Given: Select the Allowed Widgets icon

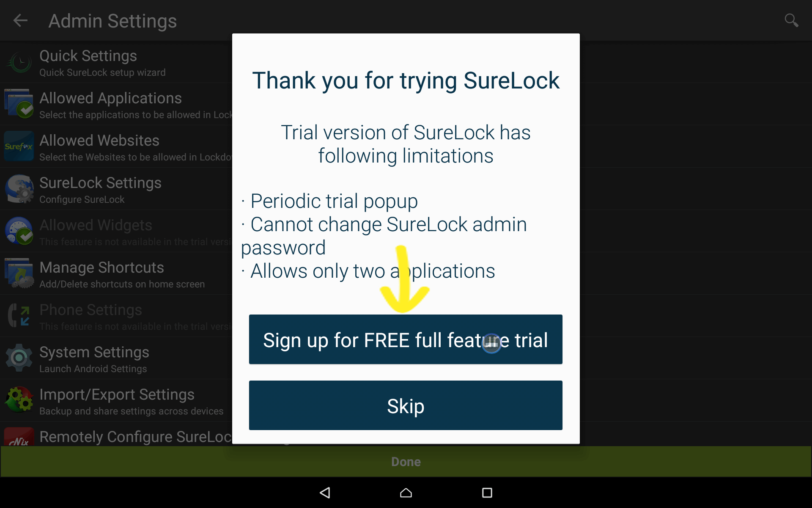Looking at the screenshot, I should coord(19,231).
